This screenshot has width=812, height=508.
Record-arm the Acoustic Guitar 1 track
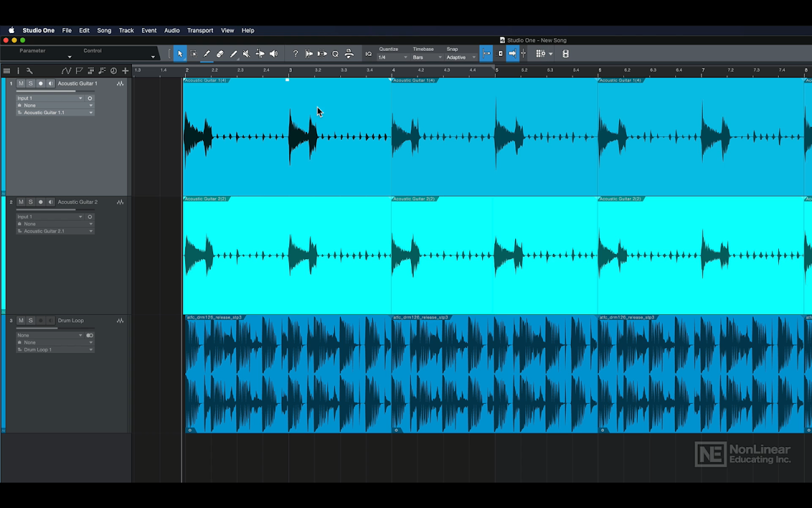[x=41, y=83]
